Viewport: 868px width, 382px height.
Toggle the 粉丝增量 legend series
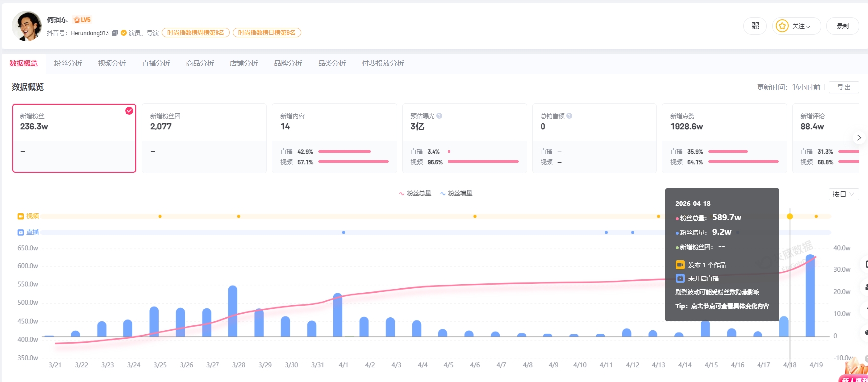(x=456, y=193)
